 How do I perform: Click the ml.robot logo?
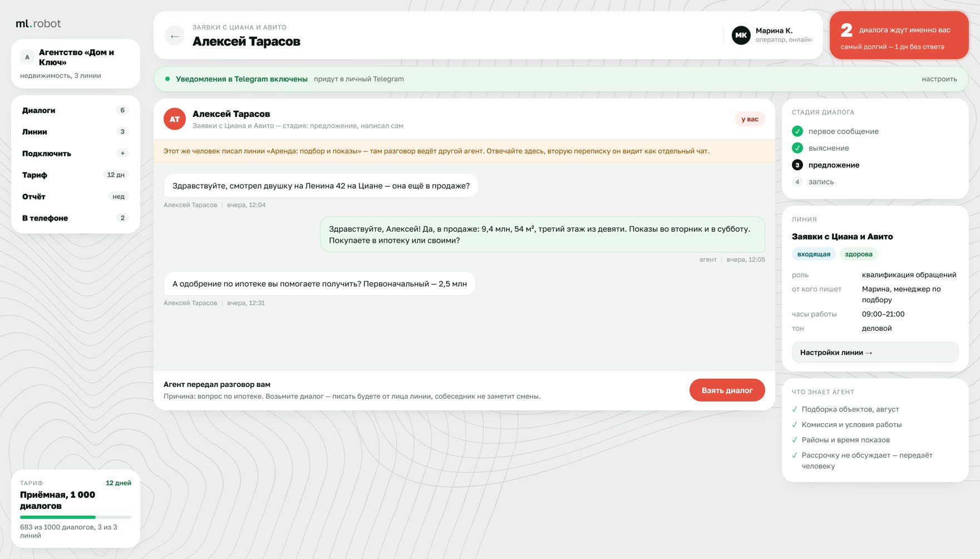point(38,23)
